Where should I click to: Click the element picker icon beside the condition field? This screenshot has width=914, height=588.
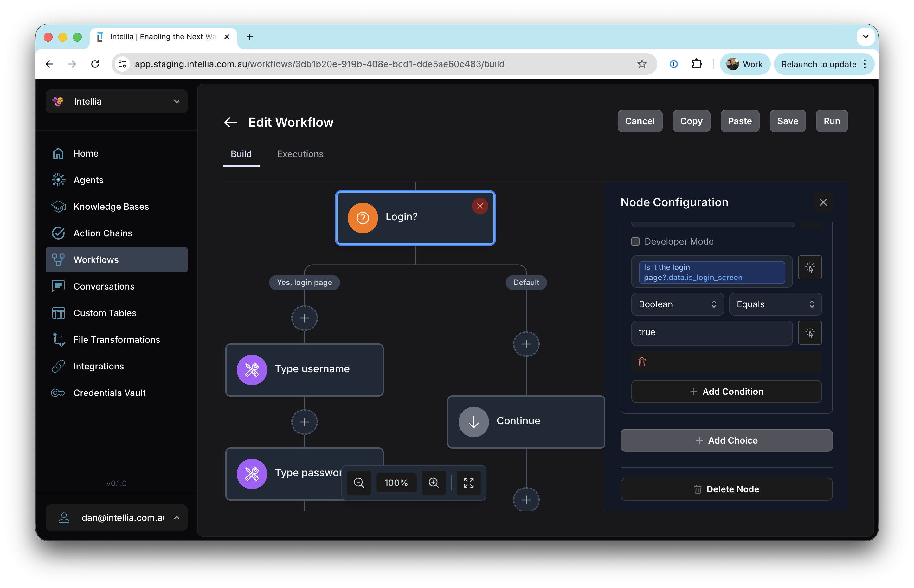pos(810,267)
